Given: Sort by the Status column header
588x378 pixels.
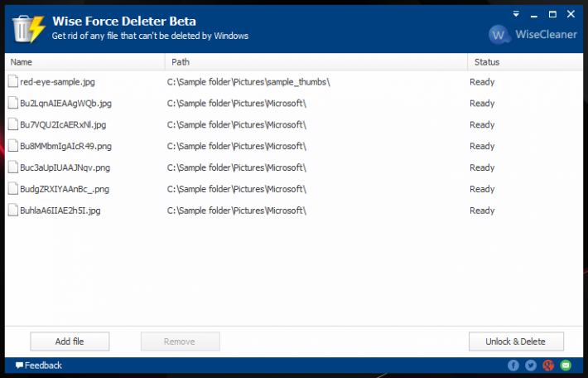Looking at the screenshot, I should [525, 62].
